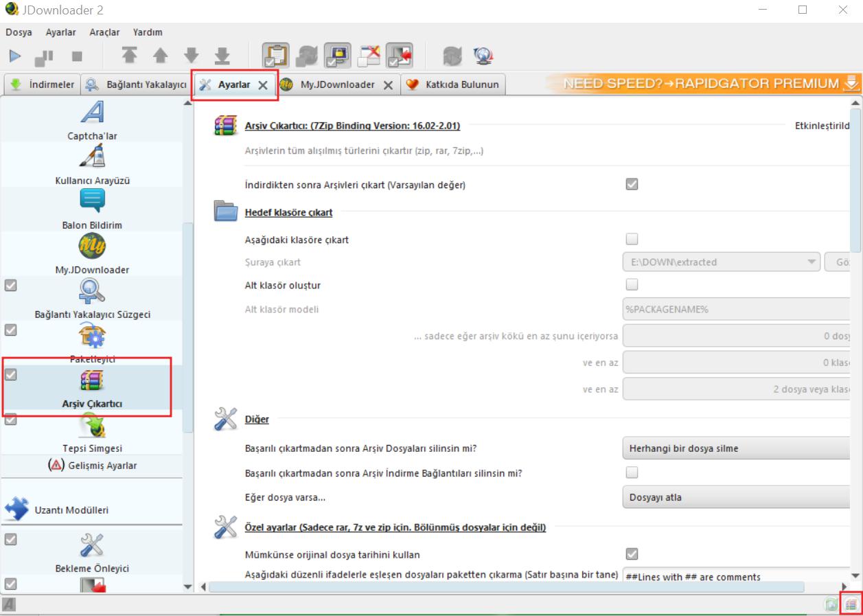The height and width of the screenshot is (616, 863).
Task: Open the Ayarlar menu in the menu bar
Action: point(60,32)
